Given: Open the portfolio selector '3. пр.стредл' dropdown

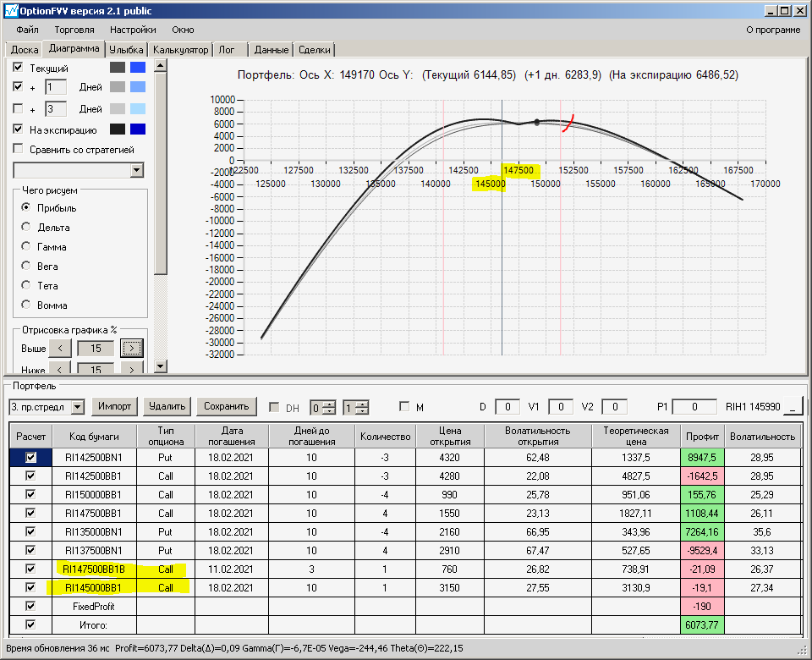Looking at the screenshot, I should [78, 407].
